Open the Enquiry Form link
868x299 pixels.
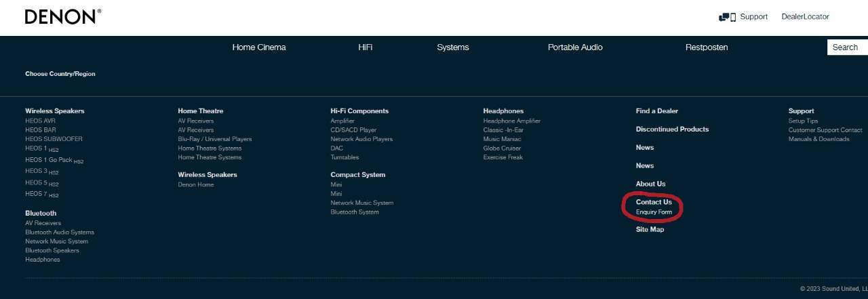[x=654, y=212]
